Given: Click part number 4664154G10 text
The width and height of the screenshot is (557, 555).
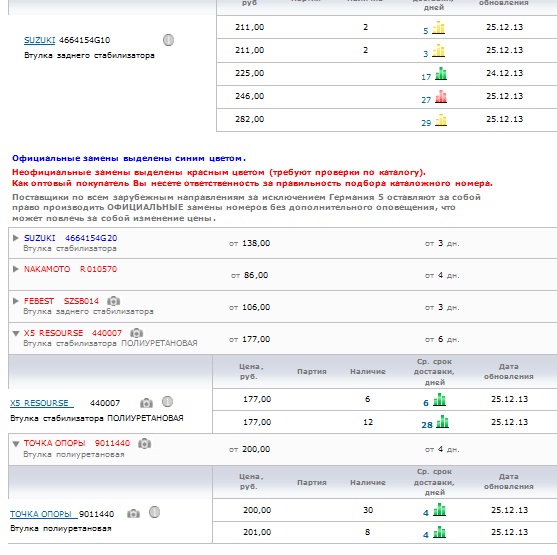Looking at the screenshot, I should tap(85, 40).
